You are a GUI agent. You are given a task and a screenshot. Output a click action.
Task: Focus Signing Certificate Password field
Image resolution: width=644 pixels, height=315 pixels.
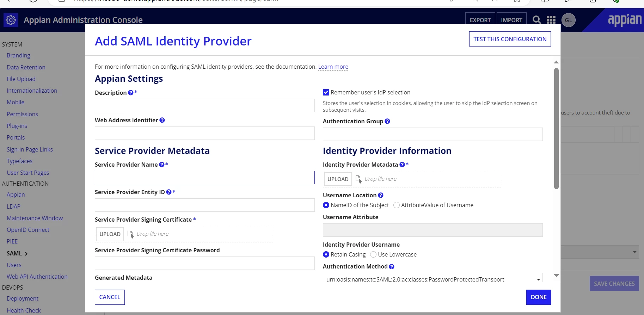pos(204,263)
